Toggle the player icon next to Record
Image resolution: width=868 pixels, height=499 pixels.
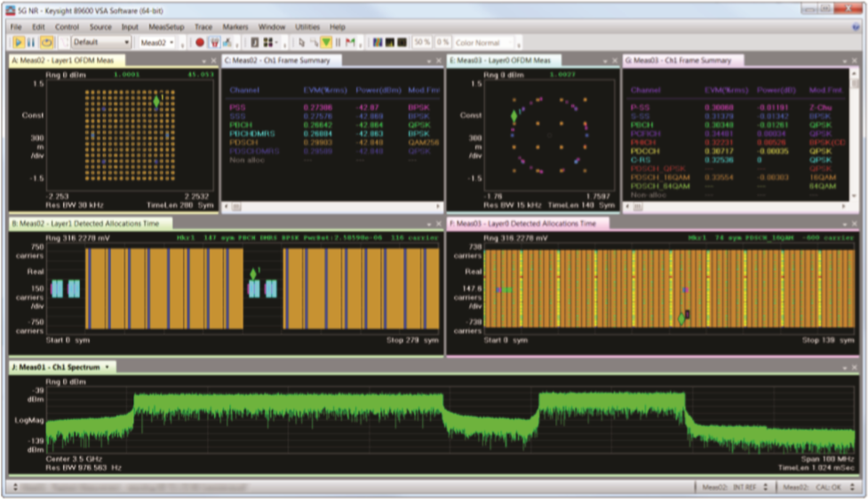[214, 42]
